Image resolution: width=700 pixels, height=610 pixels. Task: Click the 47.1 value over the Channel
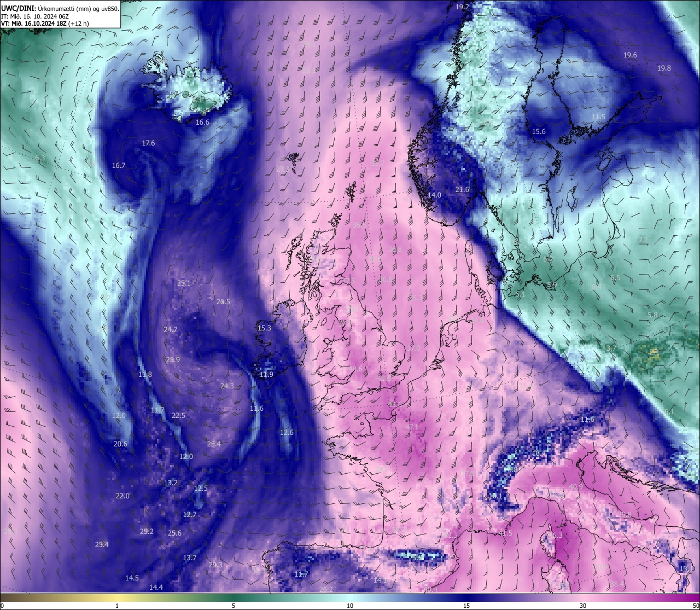pyautogui.click(x=411, y=427)
